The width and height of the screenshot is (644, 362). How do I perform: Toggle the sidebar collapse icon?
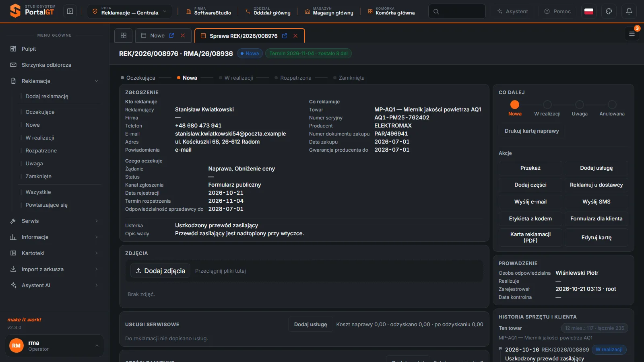tap(70, 12)
